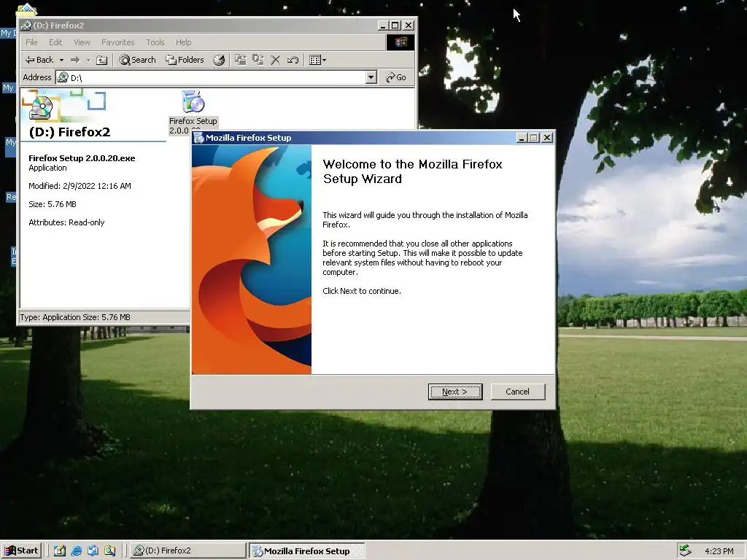
Task: Click the CD drive icon in Explorer title bar
Action: click(x=26, y=26)
